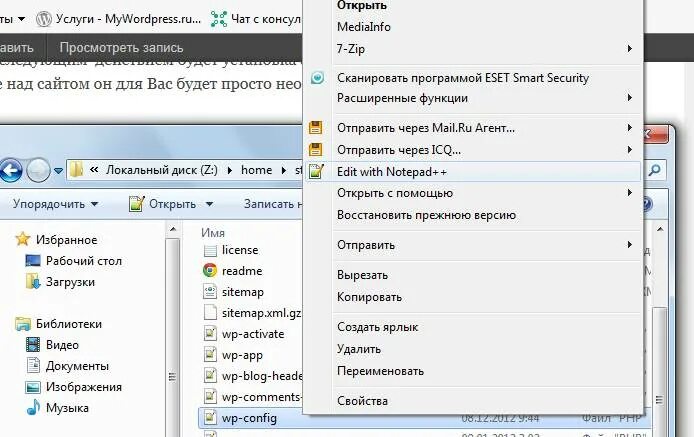The width and height of the screenshot is (694, 437).
Task: Open the Музыка library
Action: (x=67, y=408)
